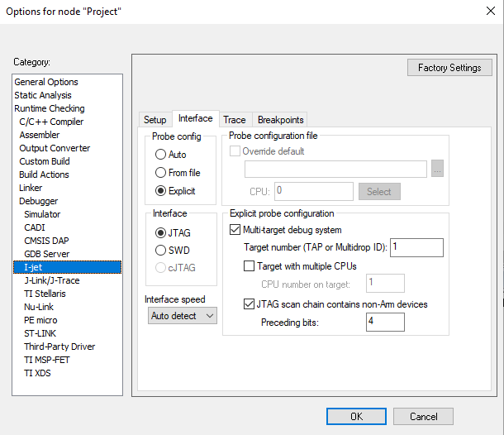Viewport: 504px width, 435px height.
Task: Switch to the Breakpoints tab
Action: [280, 120]
